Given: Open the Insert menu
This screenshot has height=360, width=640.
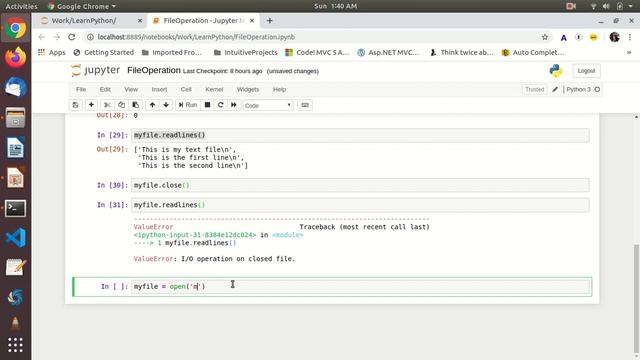Looking at the screenshot, I should (x=159, y=89).
